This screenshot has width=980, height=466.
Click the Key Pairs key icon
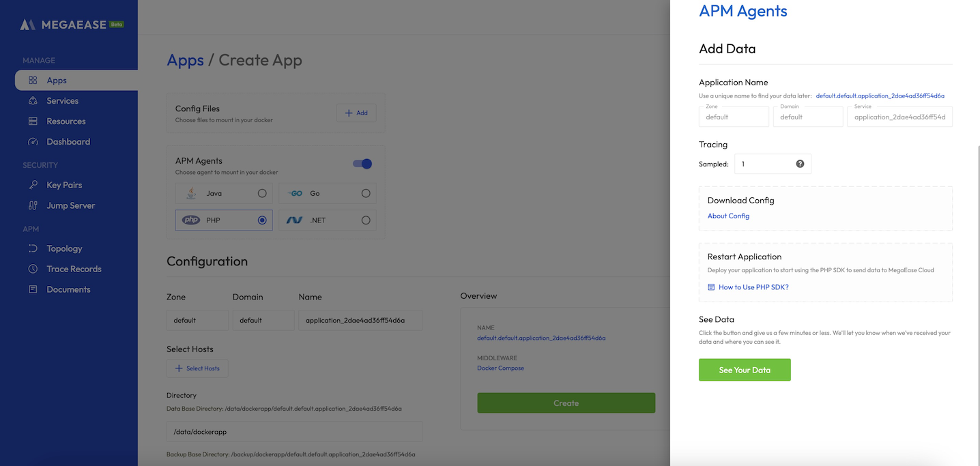(x=33, y=185)
